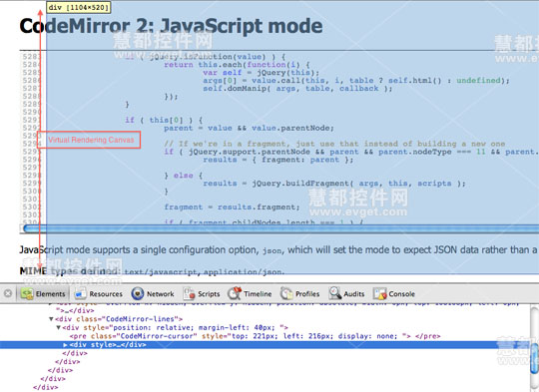This screenshot has width=539, height=392.
Task: Click 'parent = value && value.parentNode;' line
Action: click(249, 128)
